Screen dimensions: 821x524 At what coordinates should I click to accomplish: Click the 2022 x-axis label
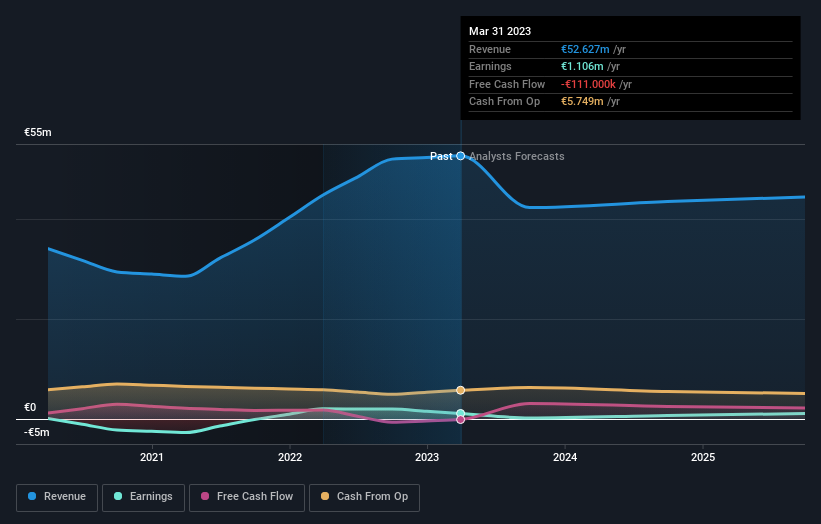(x=290, y=458)
